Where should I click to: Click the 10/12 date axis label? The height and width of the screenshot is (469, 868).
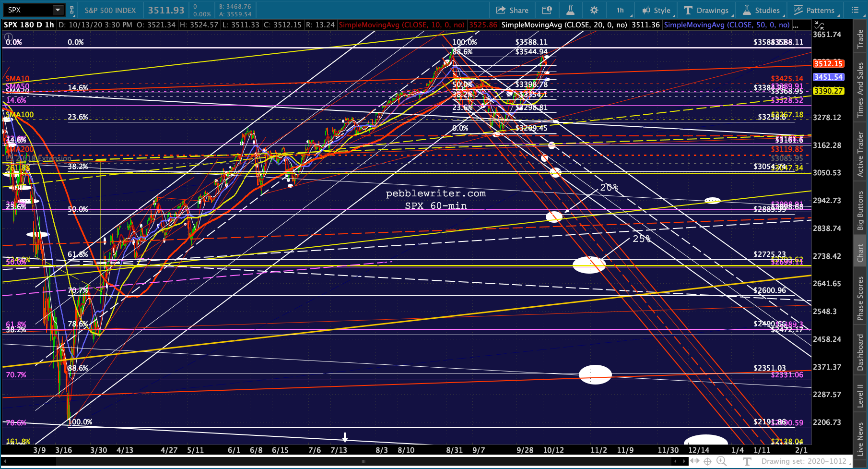pyautogui.click(x=553, y=450)
